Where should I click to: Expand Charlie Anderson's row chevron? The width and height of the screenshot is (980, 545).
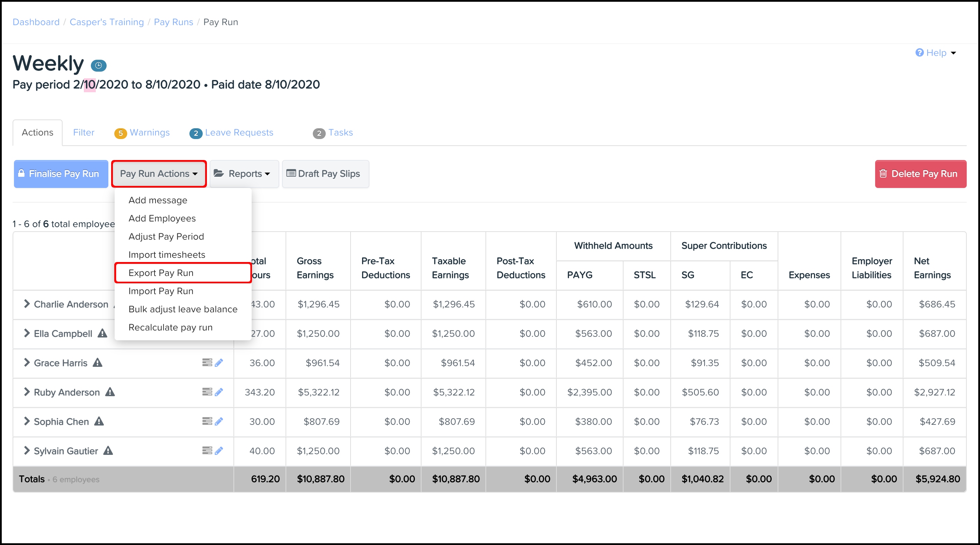click(26, 304)
